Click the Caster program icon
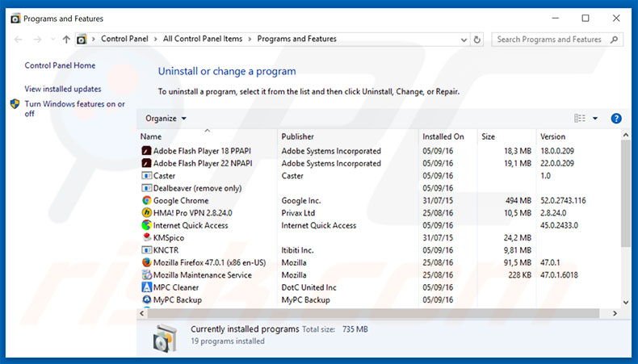638x364 pixels. coord(146,176)
